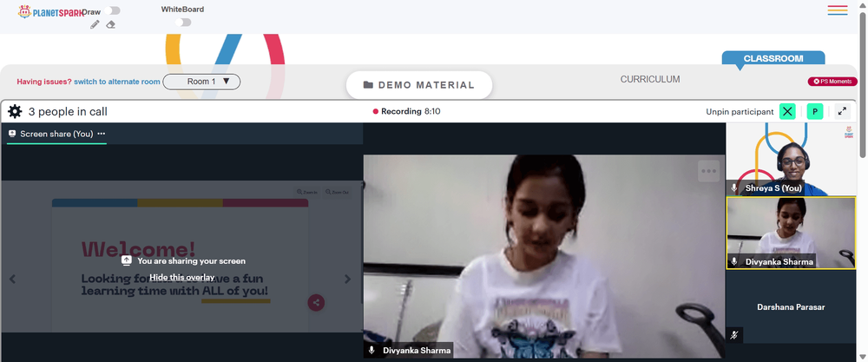Go to next slide with right arrow
The image size is (868, 362).
(348, 279)
